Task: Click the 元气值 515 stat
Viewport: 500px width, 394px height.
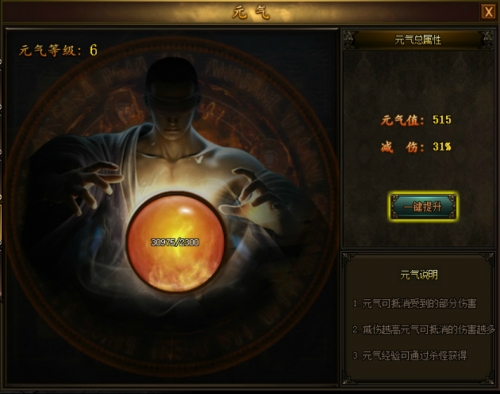Action: point(416,120)
